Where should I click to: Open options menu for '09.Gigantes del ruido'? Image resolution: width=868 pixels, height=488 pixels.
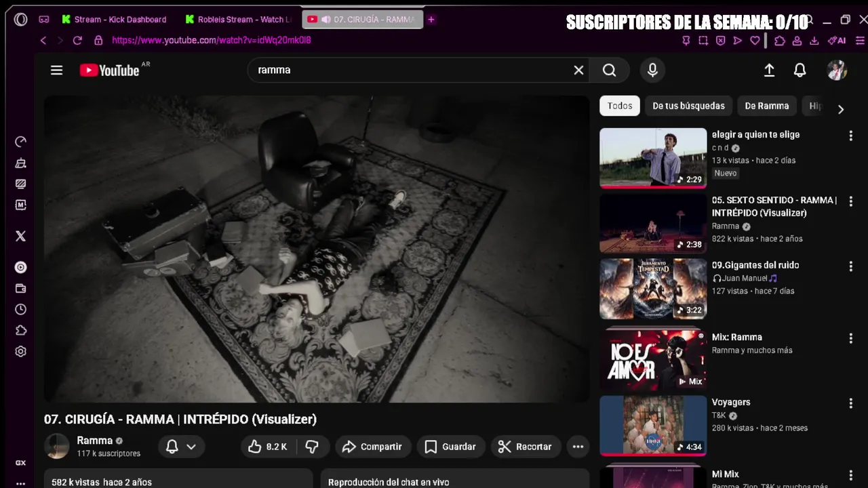[850, 266]
